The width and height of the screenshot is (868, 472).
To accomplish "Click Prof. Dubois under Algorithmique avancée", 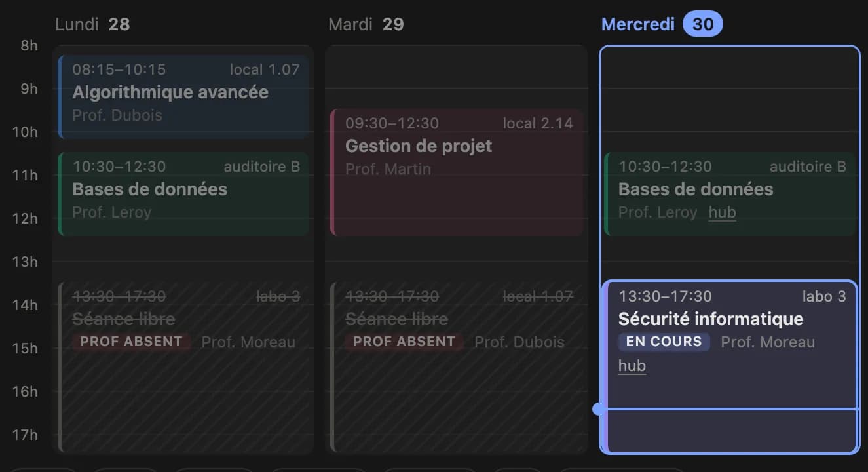I will (117, 115).
